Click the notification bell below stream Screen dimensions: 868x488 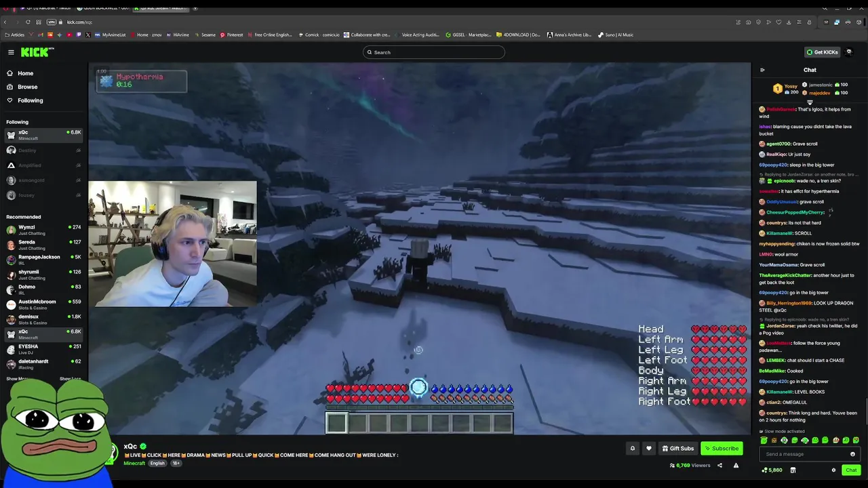[633, 448]
